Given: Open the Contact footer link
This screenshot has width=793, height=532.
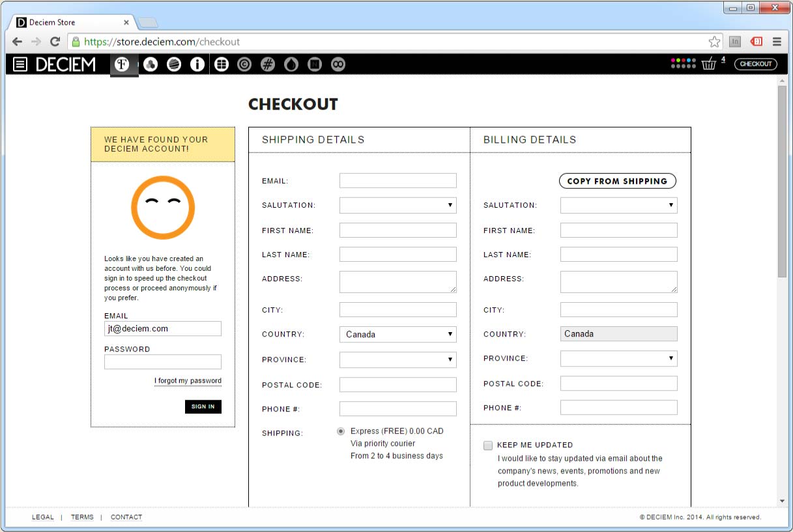Looking at the screenshot, I should point(126,517).
